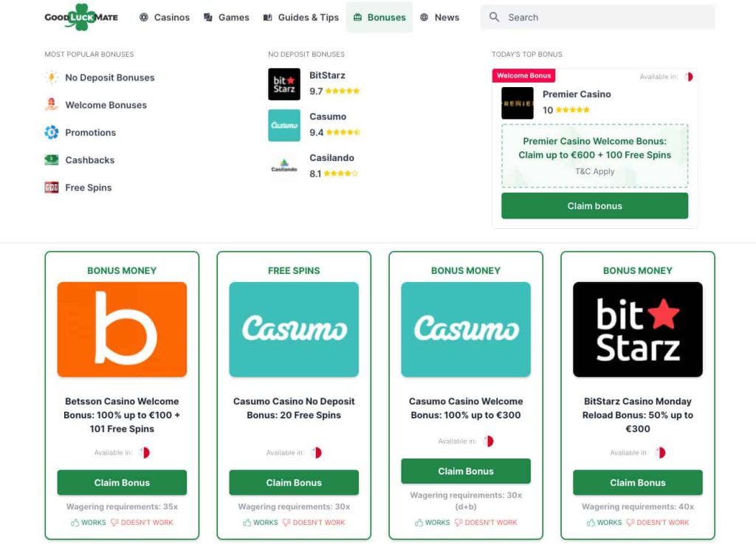
Task: Select the Bonuses tab
Action: click(379, 18)
